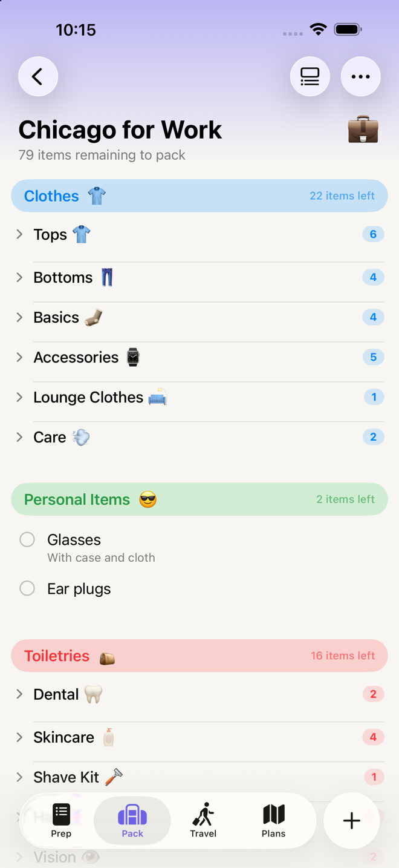399x868 pixels.
Task: Open the three-dots more options menu
Action: (361, 77)
